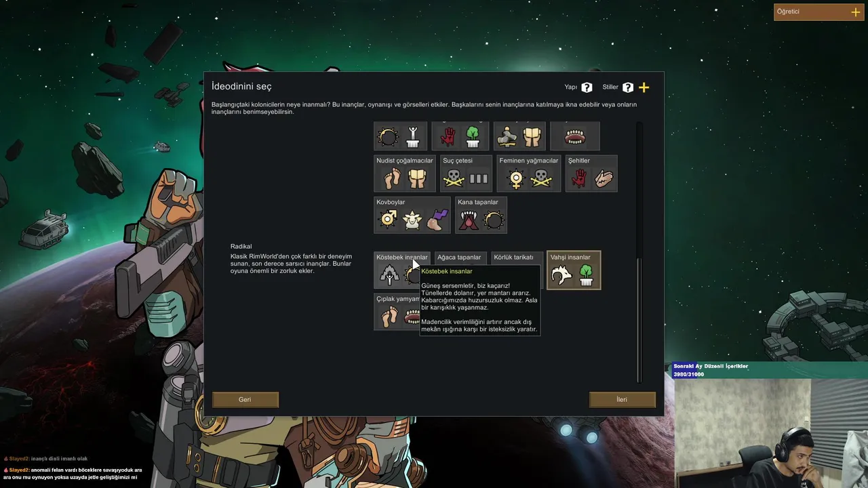Select the feet icon in Nudist çoğalmacılar
The image size is (868, 488).
[x=392, y=179]
